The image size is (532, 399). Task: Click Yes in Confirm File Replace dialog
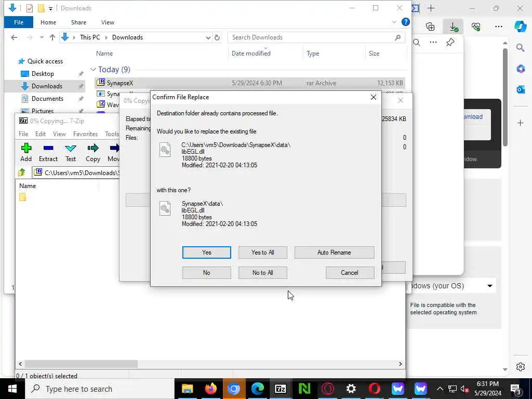coord(206,252)
